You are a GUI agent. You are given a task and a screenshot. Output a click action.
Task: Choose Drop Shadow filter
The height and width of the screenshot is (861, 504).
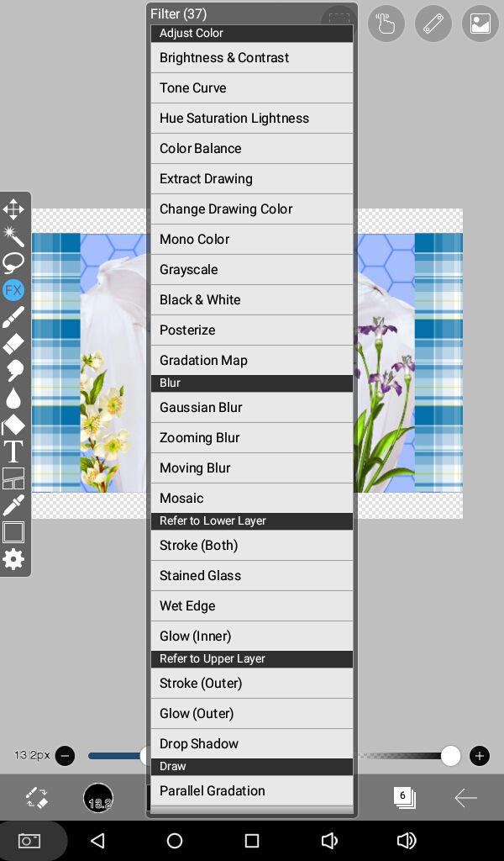point(252,743)
